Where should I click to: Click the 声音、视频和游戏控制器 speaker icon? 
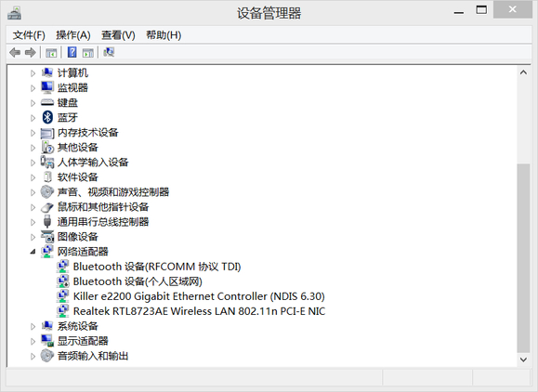point(47,191)
